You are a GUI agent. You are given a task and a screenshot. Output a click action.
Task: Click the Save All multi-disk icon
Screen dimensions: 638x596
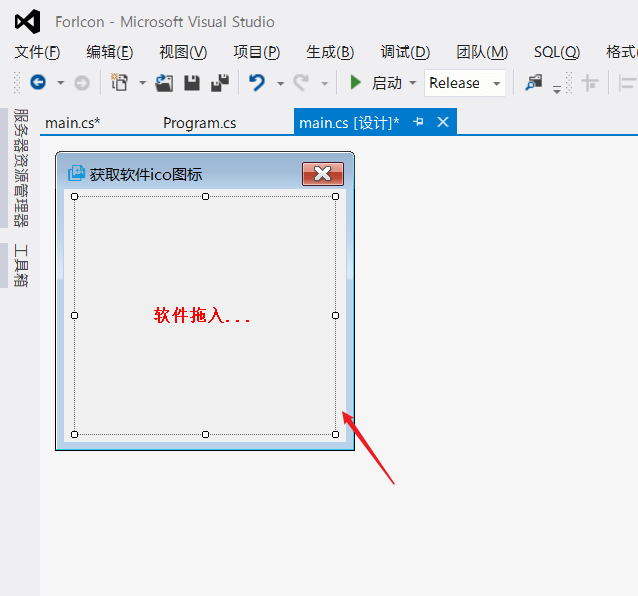coord(219,83)
